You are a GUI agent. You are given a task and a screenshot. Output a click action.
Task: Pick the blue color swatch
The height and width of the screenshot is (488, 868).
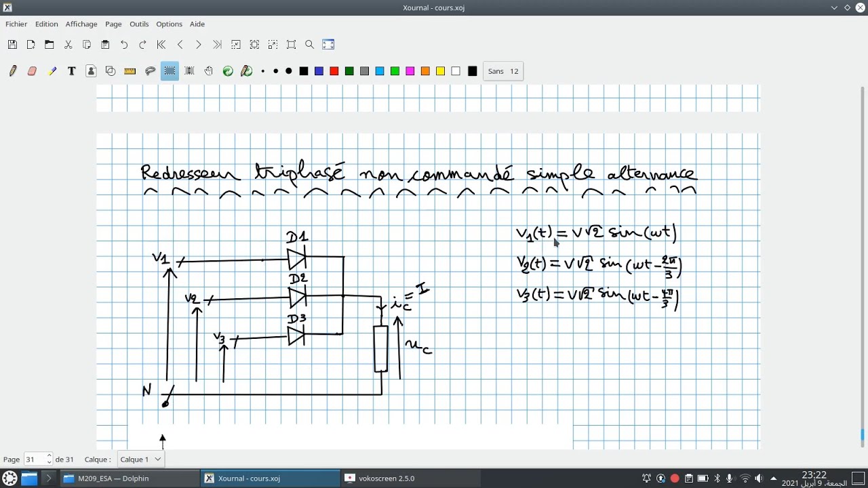point(319,71)
